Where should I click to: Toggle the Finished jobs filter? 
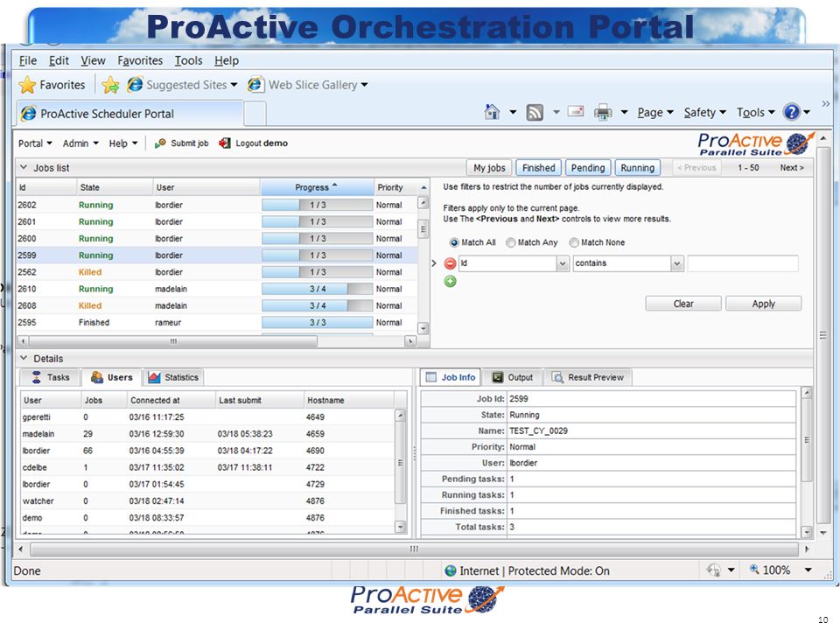538,168
